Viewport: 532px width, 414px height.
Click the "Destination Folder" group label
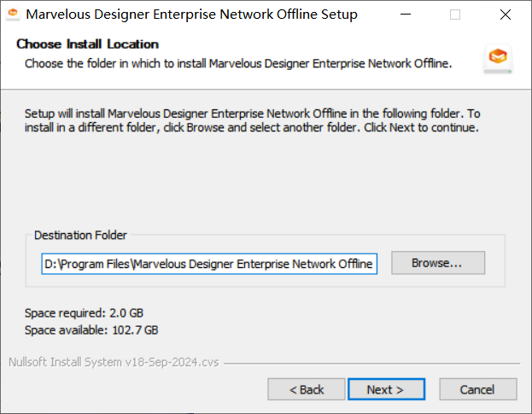[x=80, y=235]
